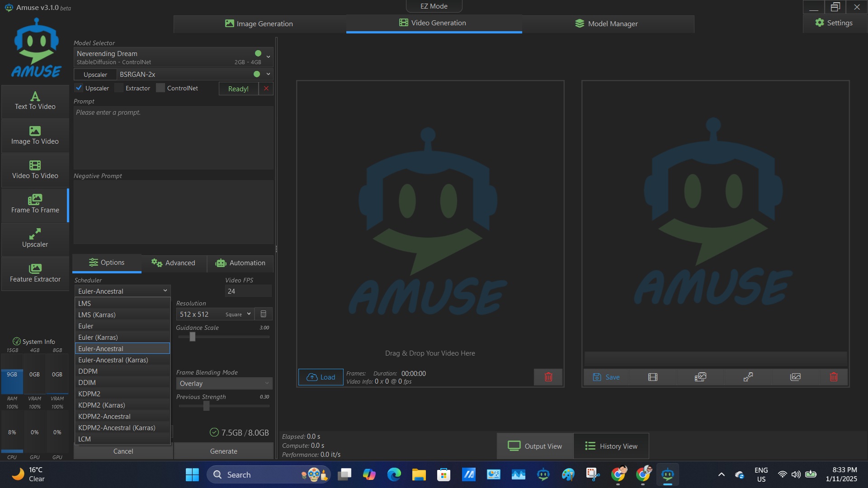Screen dimensions: 868x488
Task: Open the Image To Video sidebar tool
Action: click(35, 136)
